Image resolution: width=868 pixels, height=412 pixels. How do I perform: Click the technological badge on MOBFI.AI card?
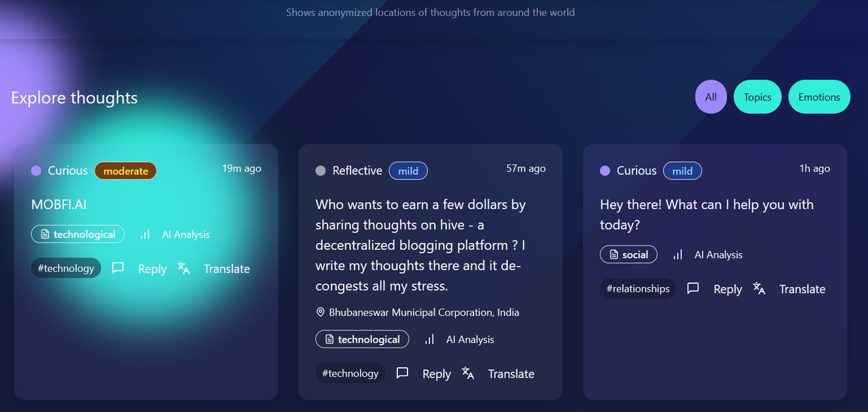[x=78, y=234]
